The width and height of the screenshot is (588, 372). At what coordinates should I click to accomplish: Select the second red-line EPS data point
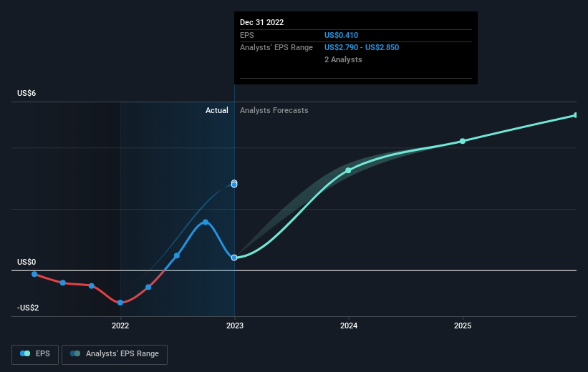(x=63, y=283)
